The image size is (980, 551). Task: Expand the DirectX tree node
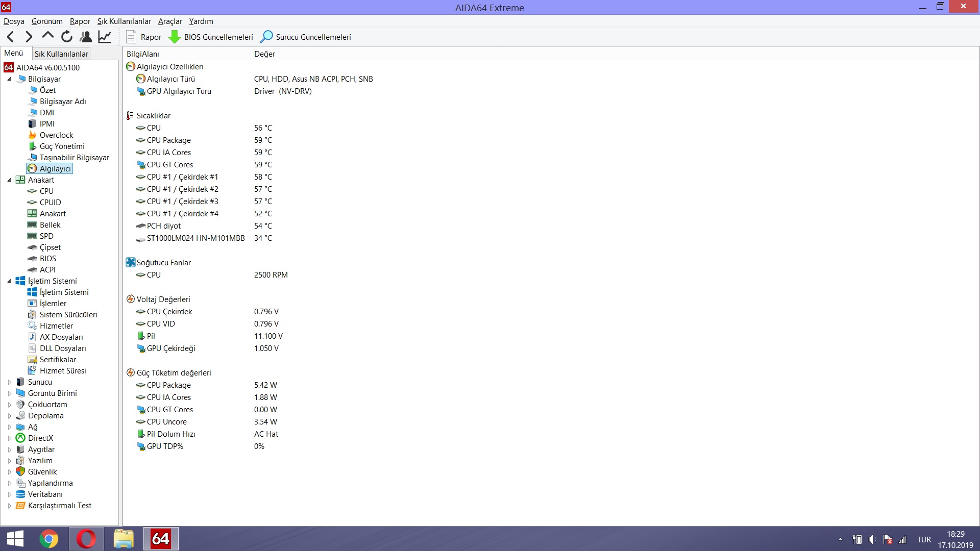(9, 438)
